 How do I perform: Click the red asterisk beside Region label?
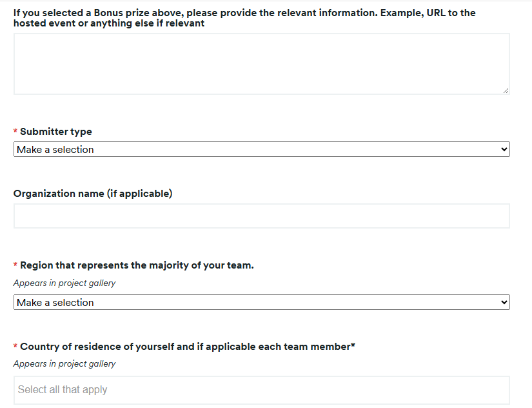pos(15,264)
